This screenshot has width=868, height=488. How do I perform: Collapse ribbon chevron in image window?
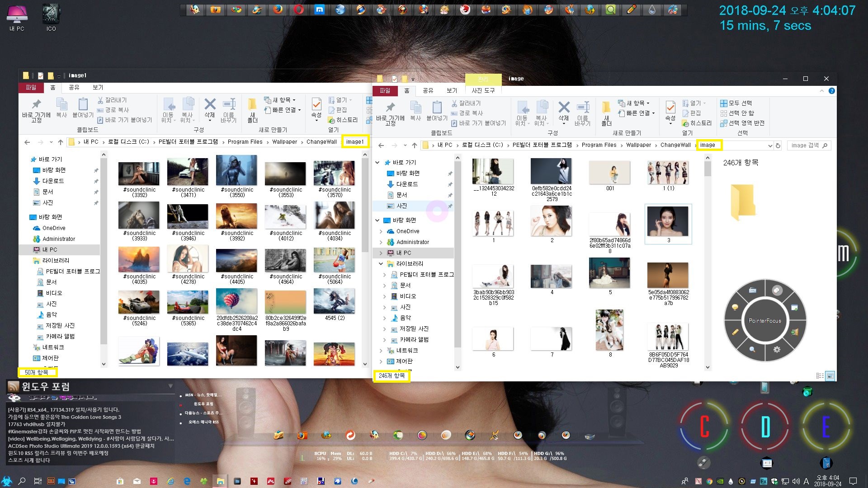click(x=821, y=91)
